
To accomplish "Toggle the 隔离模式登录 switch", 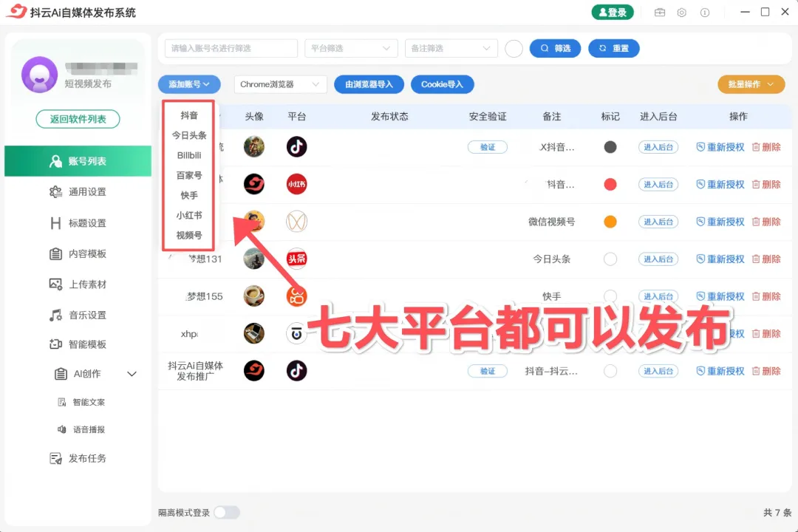I will pos(227,512).
